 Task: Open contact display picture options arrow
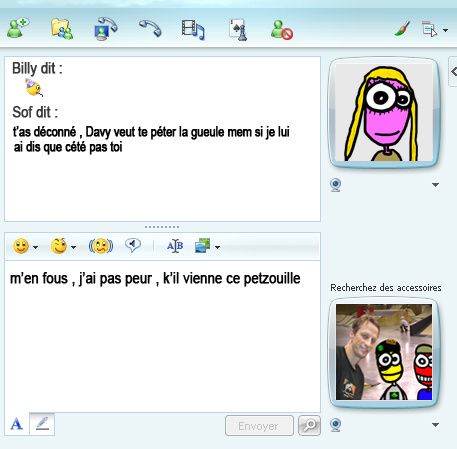435,185
